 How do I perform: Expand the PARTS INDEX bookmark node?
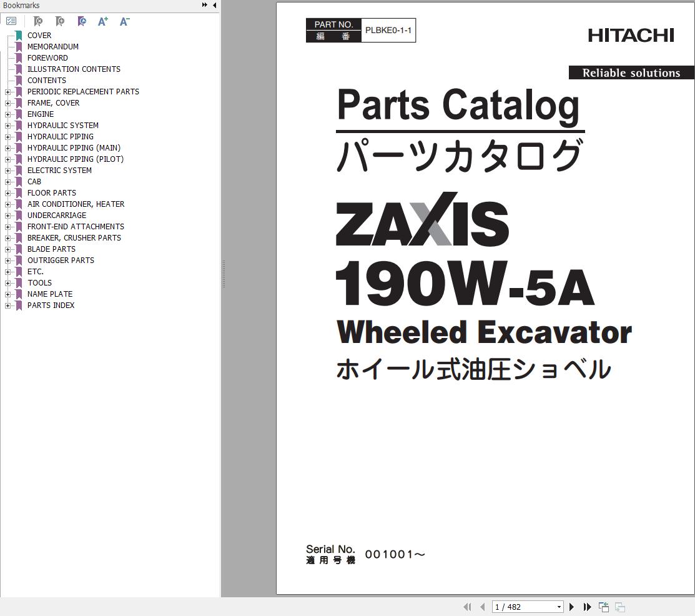click(7, 306)
